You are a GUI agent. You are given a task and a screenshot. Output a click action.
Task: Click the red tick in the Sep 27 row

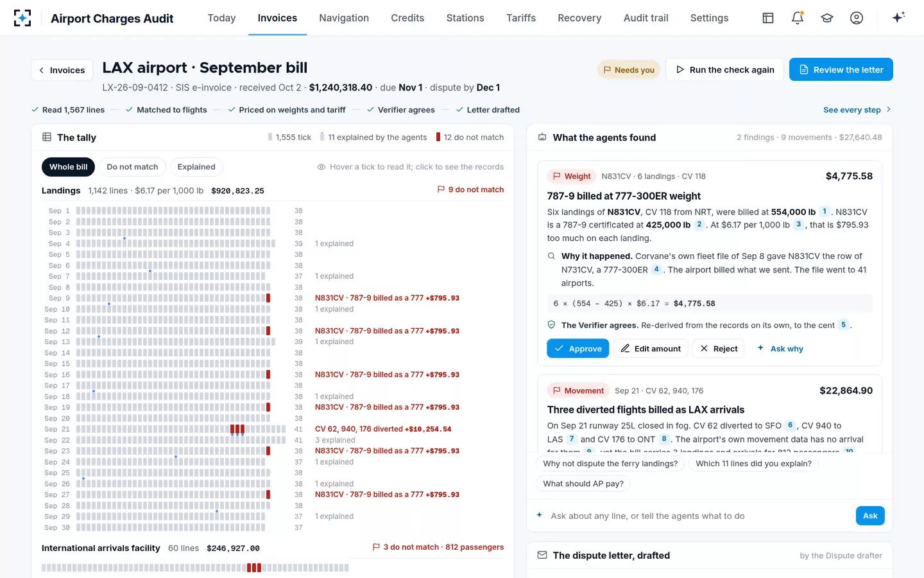[268, 495]
